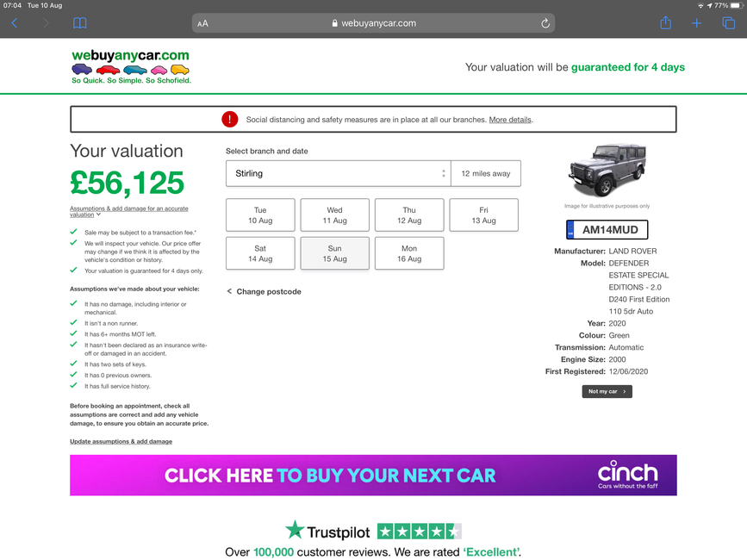Click 'guaranteed for 4 days' text
This screenshot has height=560, width=747.
(x=628, y=67)
